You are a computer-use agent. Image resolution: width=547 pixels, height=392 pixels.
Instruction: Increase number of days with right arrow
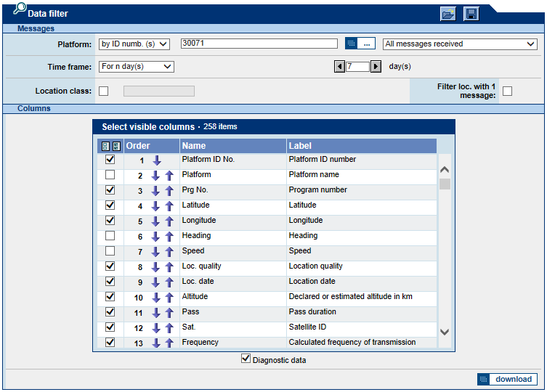coord(376,66)
